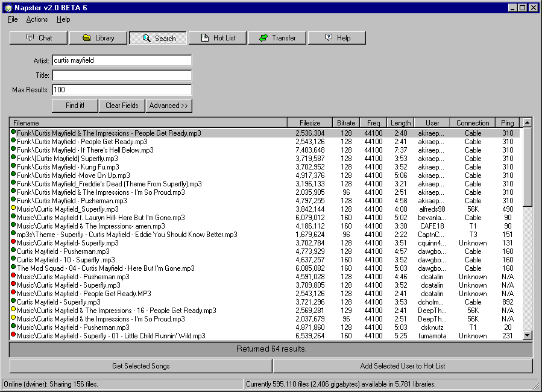This screenshot has width=542, height=392.
Task: Click Napster cat icon in title bar
Action: coord(8,8)
